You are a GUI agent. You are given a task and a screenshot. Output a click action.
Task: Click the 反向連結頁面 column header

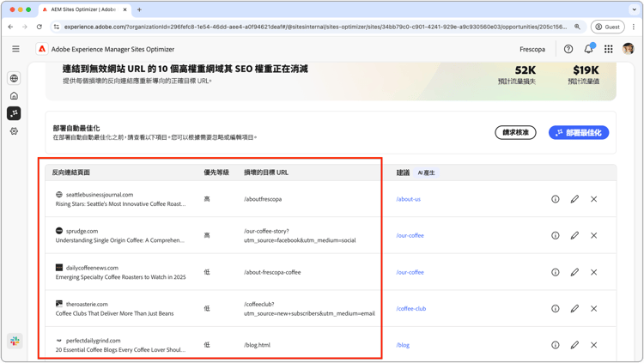pyautogui.click(x=71, y=172)
